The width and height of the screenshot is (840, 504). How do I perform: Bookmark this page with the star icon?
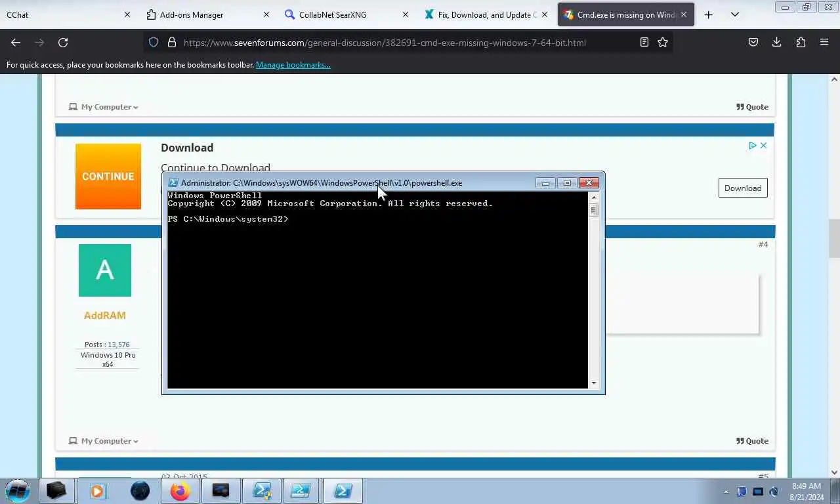click(x=663, y=42)
